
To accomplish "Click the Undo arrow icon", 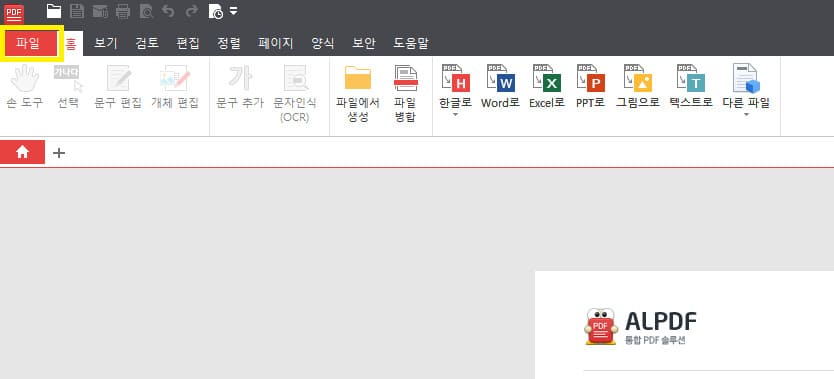I will pos(168,10).
